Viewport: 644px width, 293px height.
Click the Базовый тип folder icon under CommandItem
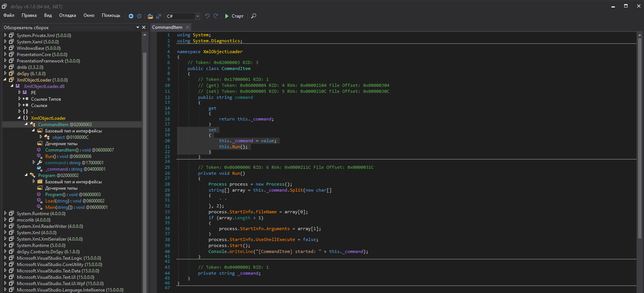40,131
